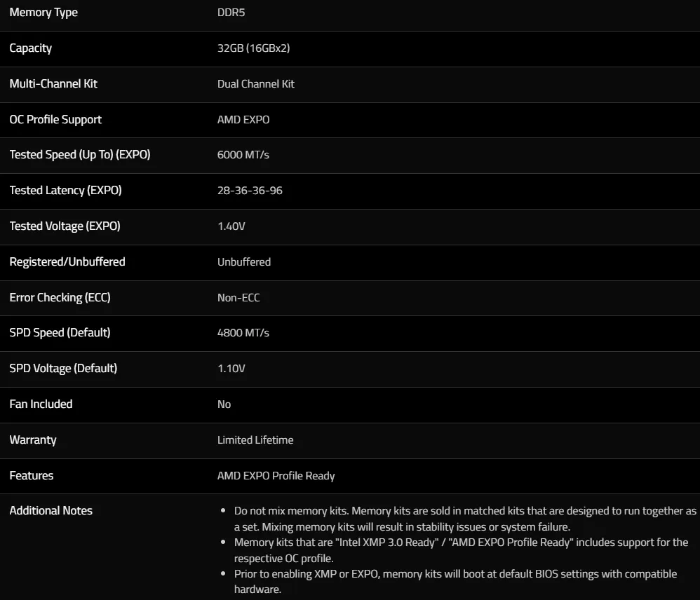This screenshot has width=700, height=600.
Task: Click the Unbuffered value text
Action: point(244,262)
